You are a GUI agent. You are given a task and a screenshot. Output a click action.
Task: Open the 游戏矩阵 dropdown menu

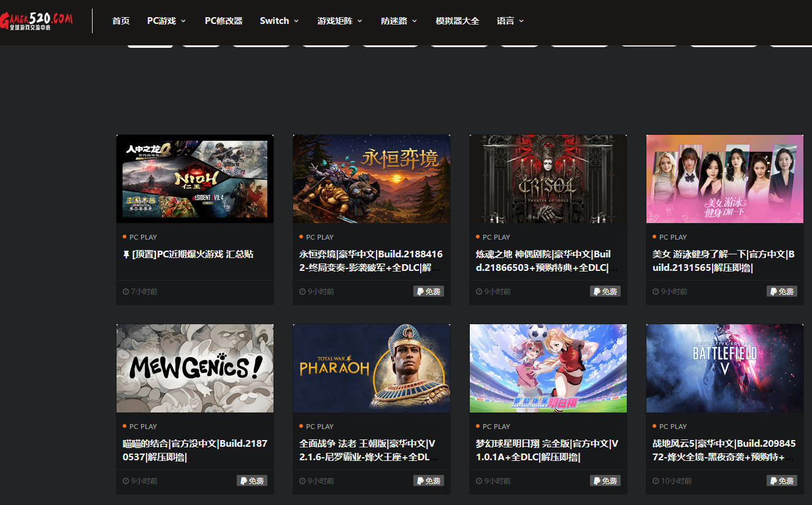(x=340, y=21)
